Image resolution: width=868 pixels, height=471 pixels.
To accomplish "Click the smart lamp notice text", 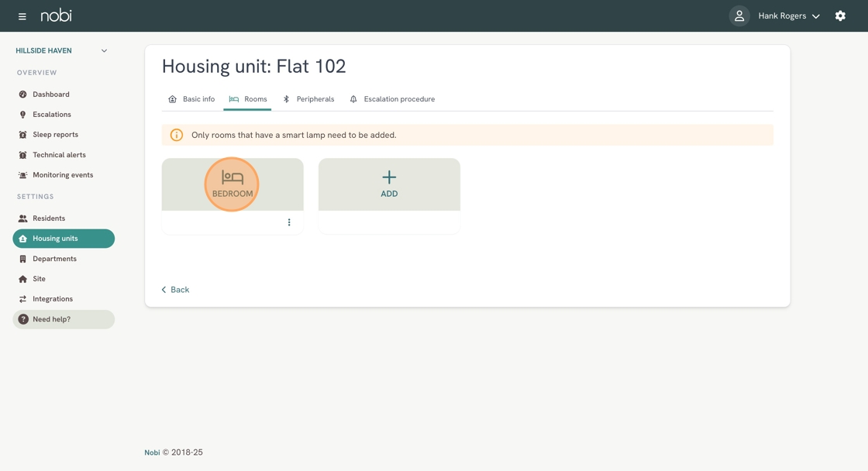I will (x=294, y=135).
